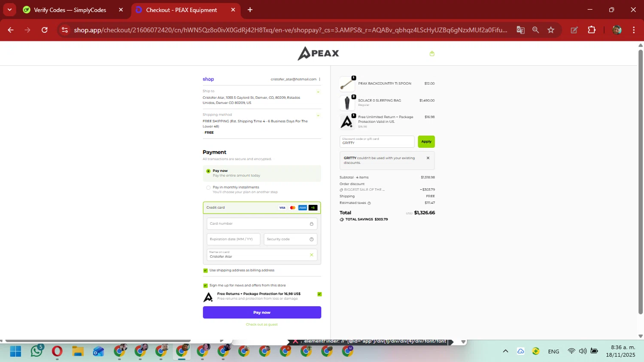Click the security code help icon
Viewport: 644px width, 362px height.
click(312, 239)
